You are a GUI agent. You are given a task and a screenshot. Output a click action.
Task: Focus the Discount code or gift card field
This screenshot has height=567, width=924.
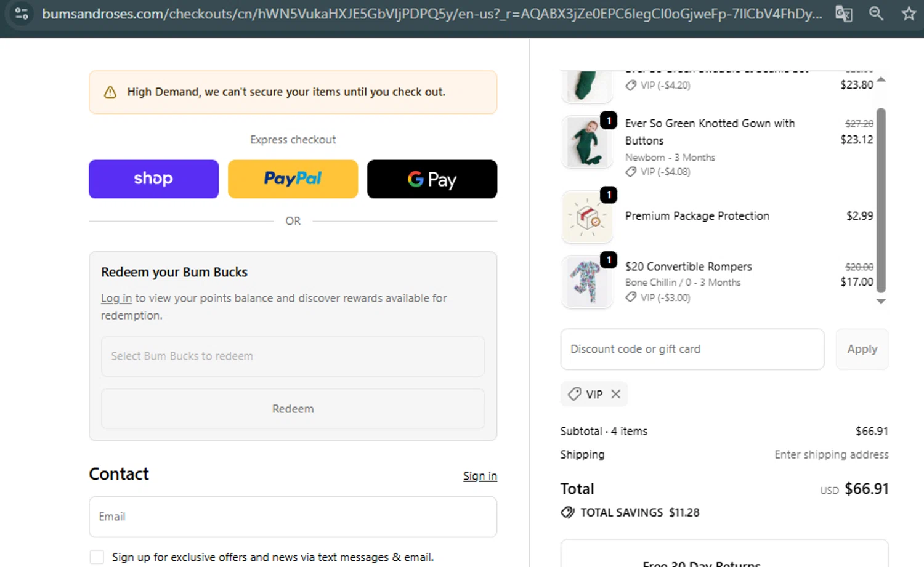point(692,349)
